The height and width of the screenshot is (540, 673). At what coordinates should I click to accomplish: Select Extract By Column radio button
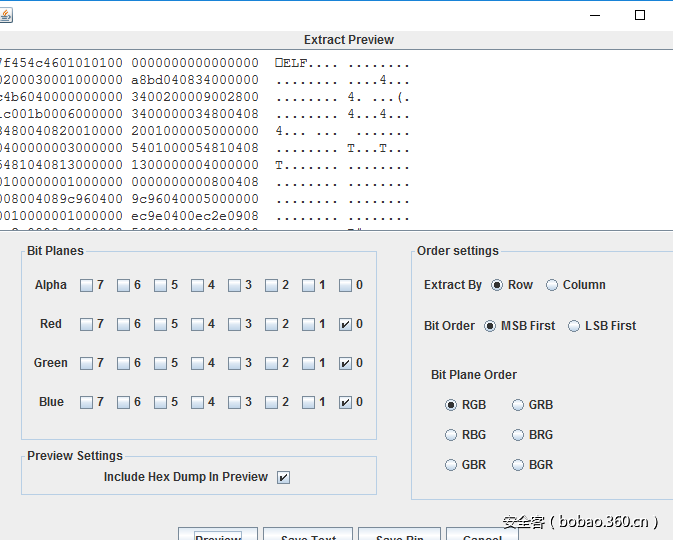(x=552, y=285)
